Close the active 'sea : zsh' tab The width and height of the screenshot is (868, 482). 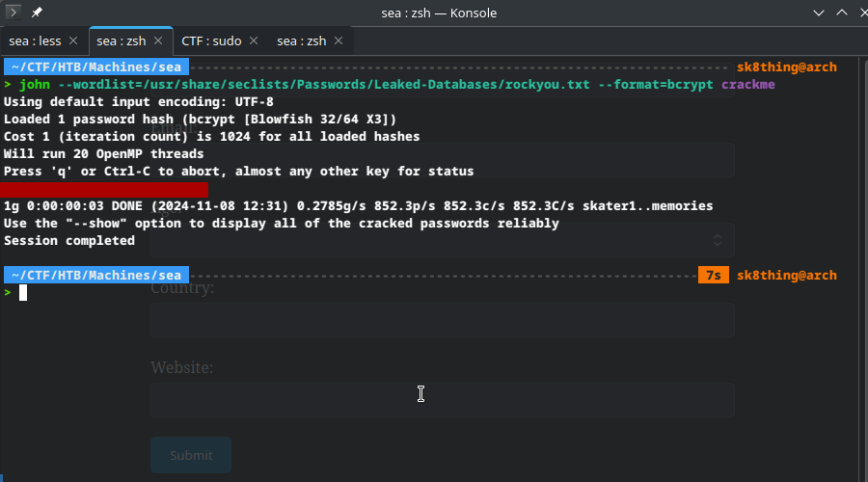click(158, 40)
